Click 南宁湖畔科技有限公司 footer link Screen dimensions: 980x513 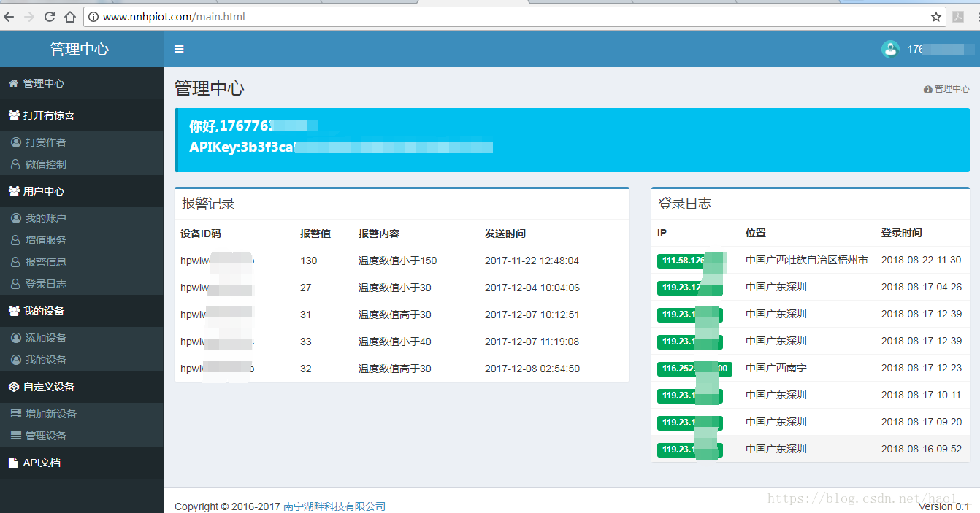pos(334,506)
